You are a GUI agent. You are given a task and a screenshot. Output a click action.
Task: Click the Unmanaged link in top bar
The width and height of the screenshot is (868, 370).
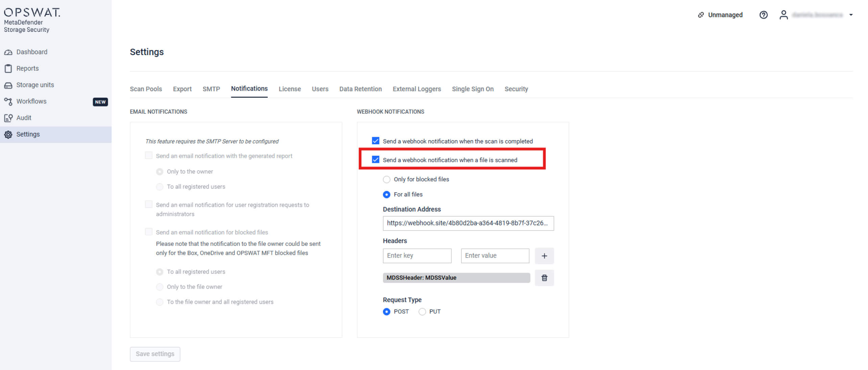[x=724, y=15]
